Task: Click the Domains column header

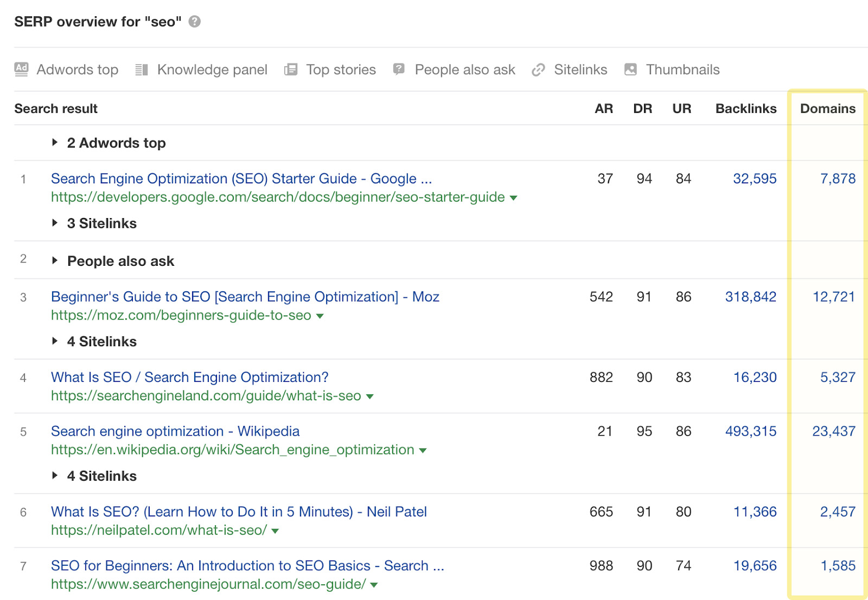Action: pos(827,108)
